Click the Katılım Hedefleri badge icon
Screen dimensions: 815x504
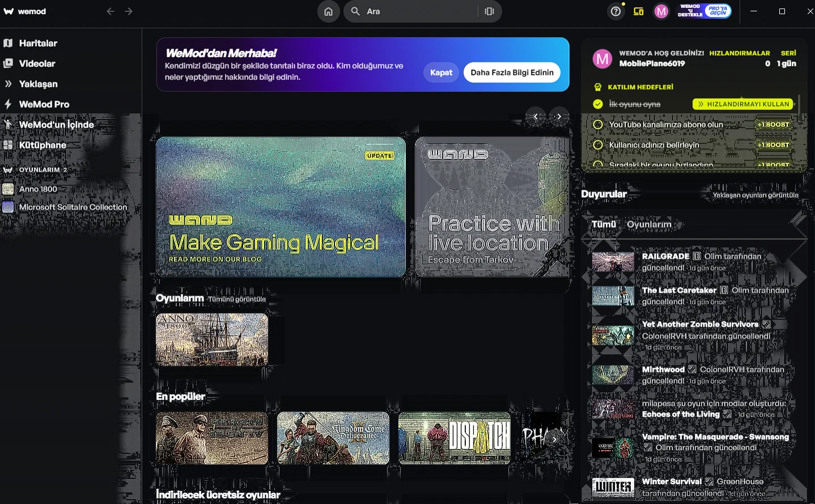597,87
